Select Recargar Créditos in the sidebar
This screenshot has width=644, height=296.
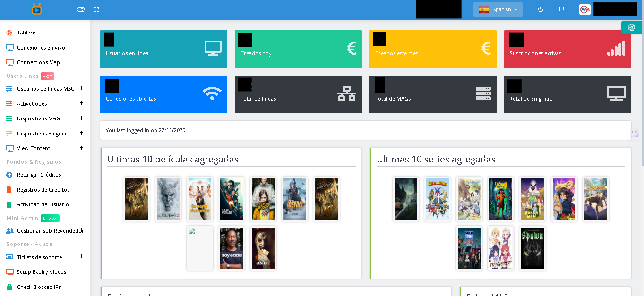(39, 175)
